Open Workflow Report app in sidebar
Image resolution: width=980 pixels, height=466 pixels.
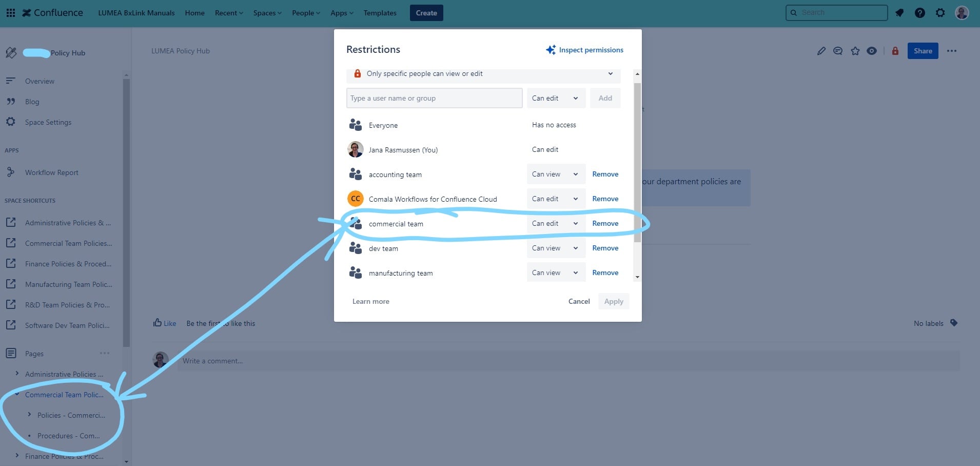coord(52,172)
